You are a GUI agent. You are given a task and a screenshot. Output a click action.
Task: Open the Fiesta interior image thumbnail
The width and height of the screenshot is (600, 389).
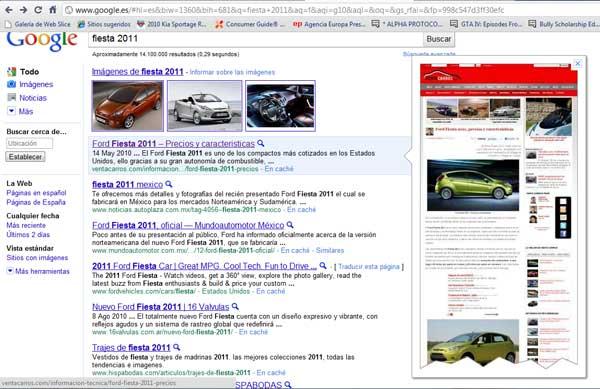280,106
